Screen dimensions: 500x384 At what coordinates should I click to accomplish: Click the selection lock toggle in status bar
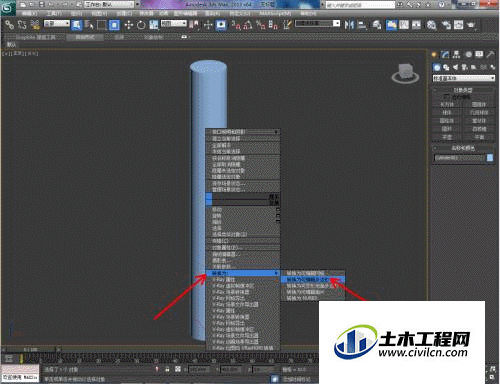click(167, 369)
